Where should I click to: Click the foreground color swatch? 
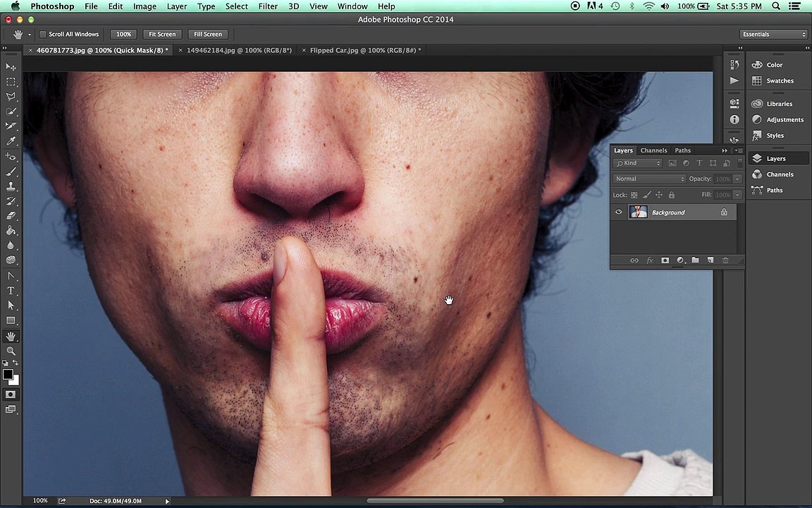coord(7,375)
